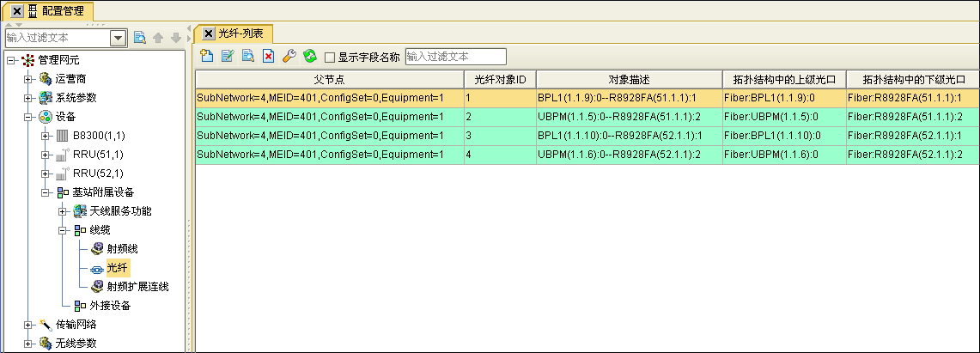Collapse the 管理网元 root node
The image size is (980, 353).
click(x=10, y=61)
